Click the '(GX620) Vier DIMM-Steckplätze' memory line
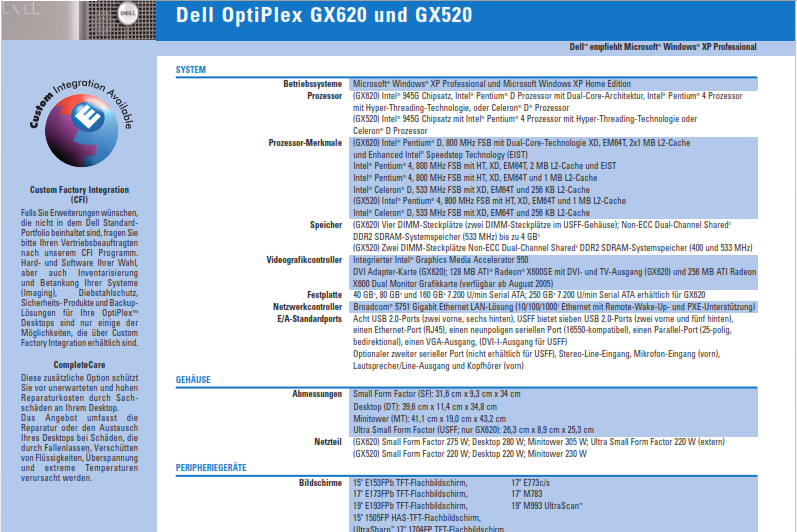The width and height of the screenshot is (797, 532). pos(542,225)
